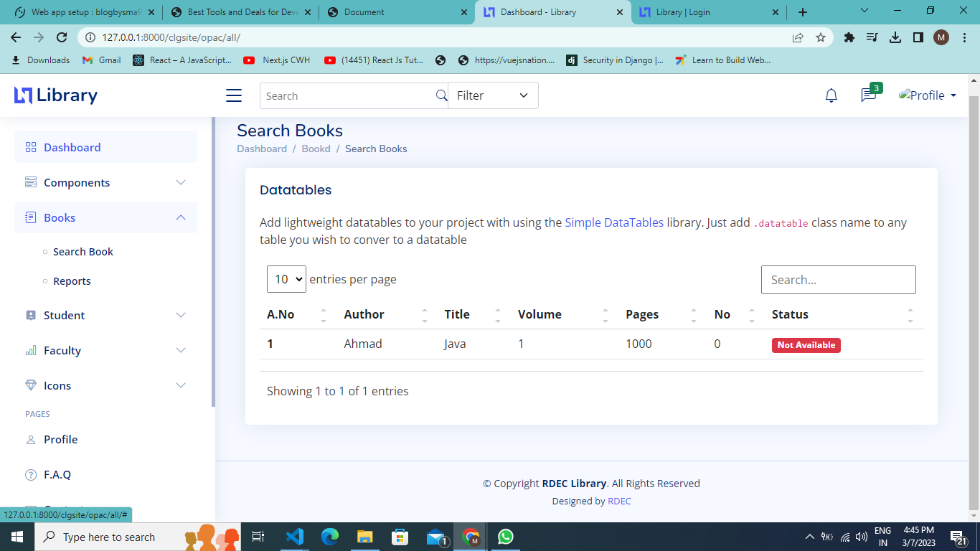Screen dimensions: 980x551
Task: Open the notifications bell icon
Action: tap(831, 95)
